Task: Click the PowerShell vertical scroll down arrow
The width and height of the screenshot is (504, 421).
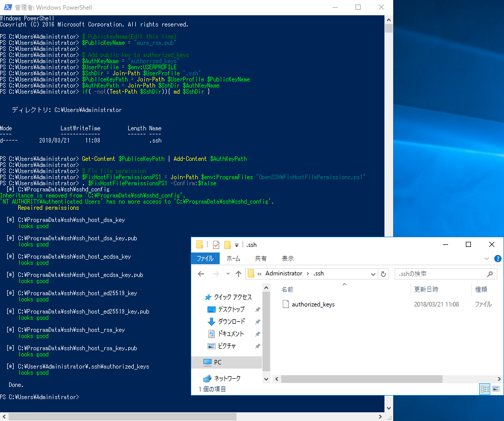Action: pyautogui.click(x=389, y=408)
